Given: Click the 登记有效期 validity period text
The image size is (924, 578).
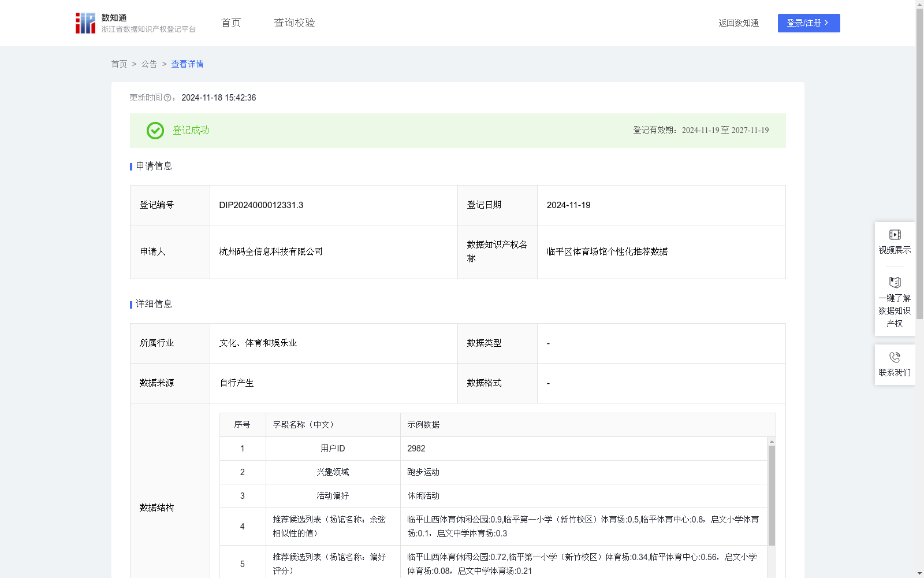Looking at the screenshot, I should coord(701,131).
